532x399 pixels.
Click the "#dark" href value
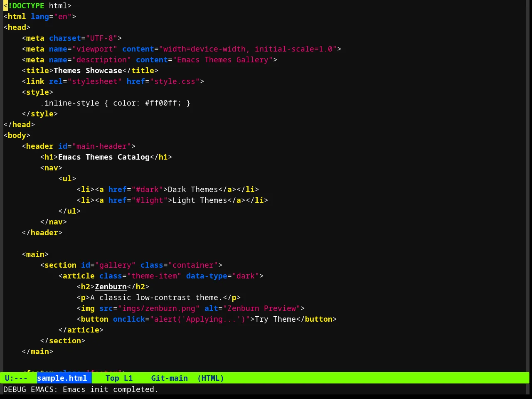[147, 190]
